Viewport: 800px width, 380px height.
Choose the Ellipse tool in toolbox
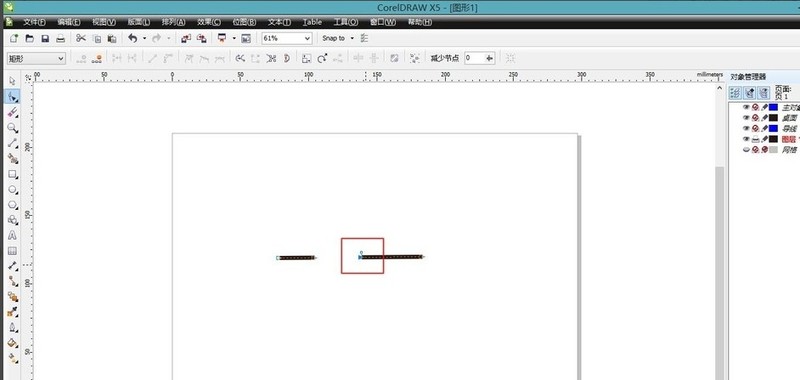click(12, 189)
